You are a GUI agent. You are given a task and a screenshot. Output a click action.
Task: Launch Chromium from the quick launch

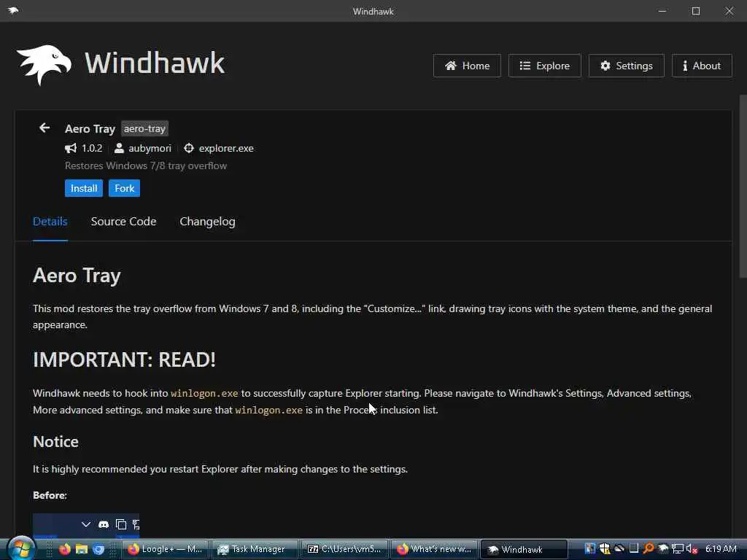click(x=98, y=549)
